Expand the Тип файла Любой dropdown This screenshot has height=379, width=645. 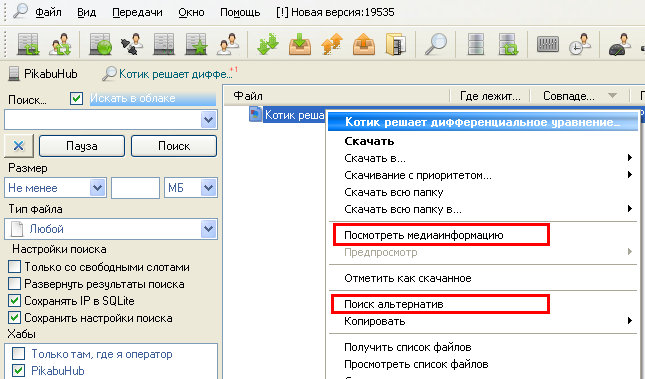point(111,229)
